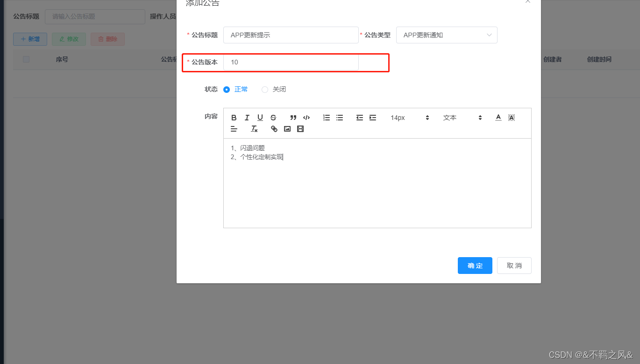Screen dimensions: 640x364
Task: Toggle bold formatting in editor toolbar
Action: click(x=234, y=118)
